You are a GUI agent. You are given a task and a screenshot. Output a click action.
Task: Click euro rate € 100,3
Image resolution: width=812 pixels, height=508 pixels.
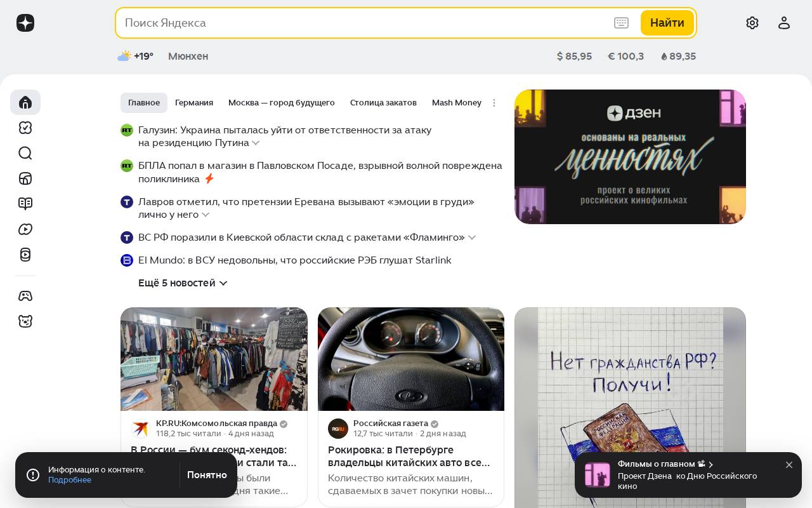[x=625, y=57]
